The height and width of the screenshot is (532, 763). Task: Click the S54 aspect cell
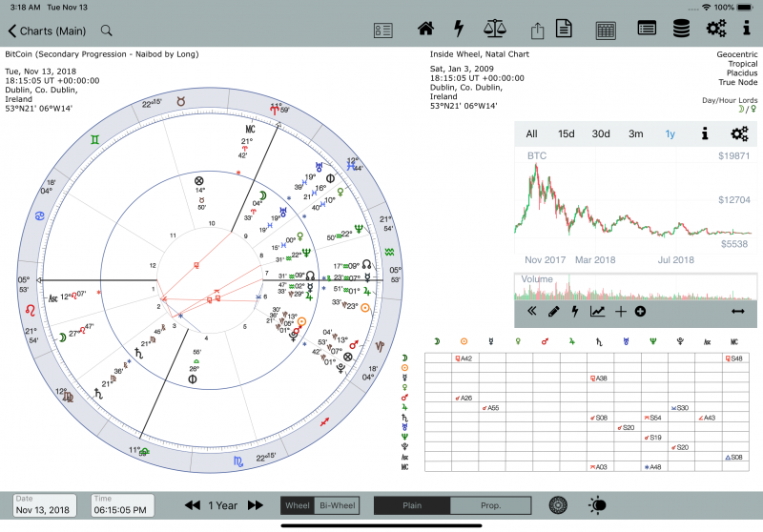click(654, 418)
